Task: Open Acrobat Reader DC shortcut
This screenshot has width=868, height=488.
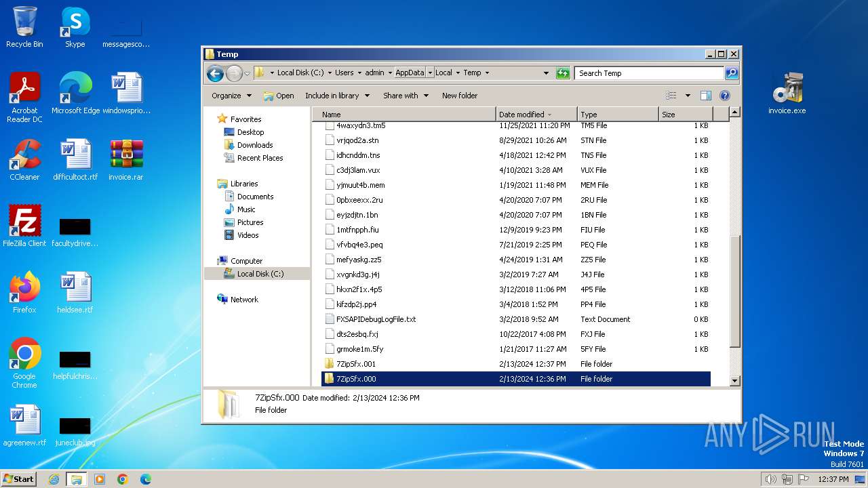Action: [24, 98]
